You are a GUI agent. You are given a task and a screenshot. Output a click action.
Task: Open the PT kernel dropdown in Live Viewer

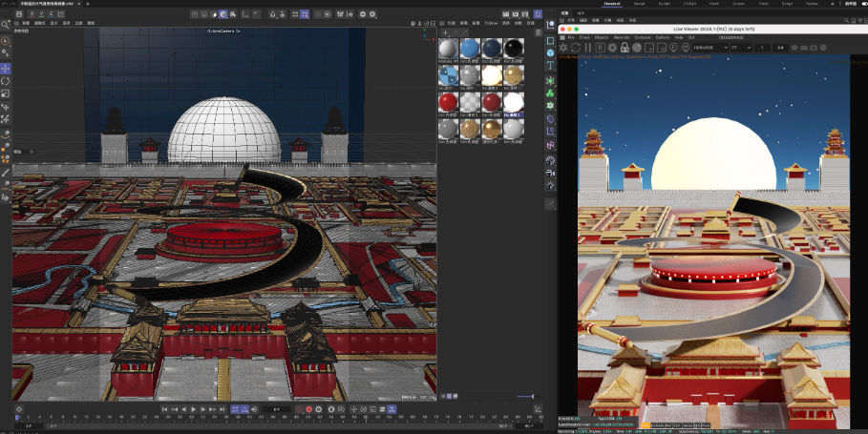click(x=739, y=47)
